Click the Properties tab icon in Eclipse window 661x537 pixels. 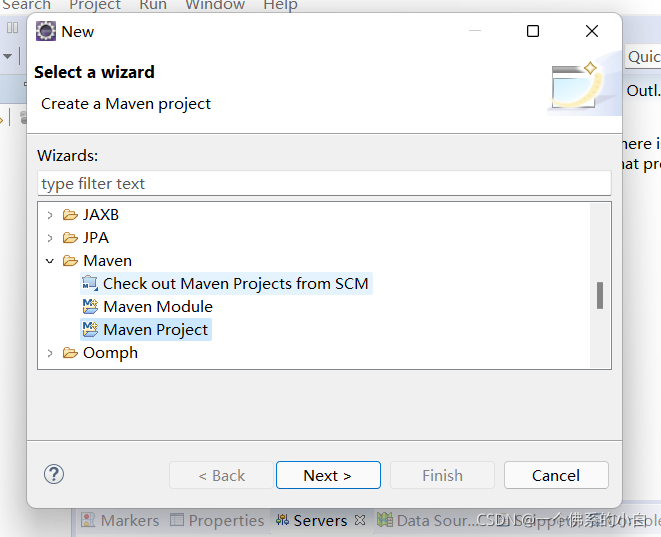177,520
